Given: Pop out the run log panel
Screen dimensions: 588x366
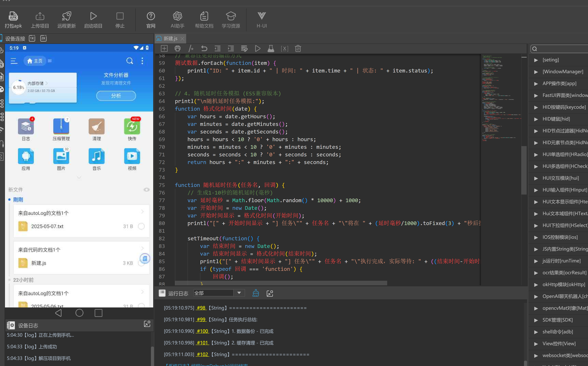Looking at the screenshot, I should (270, 293).
